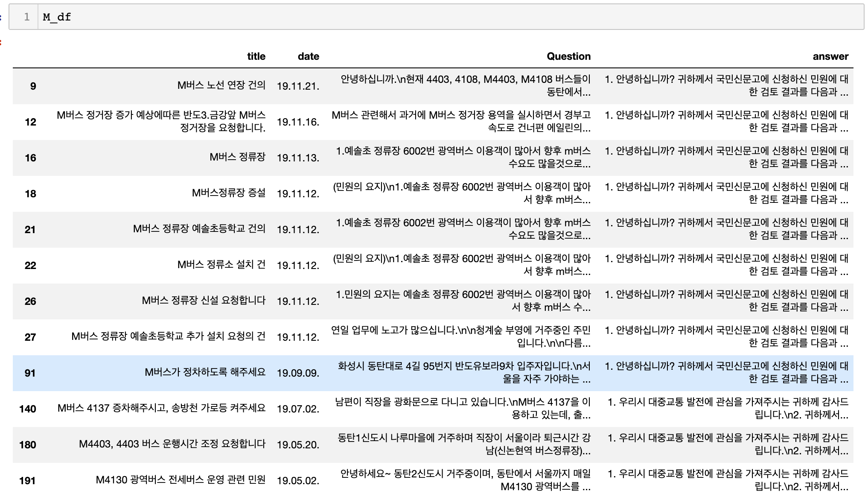Screen dimensions: 868x503
Task: Click title 'M버스 노선 연장 건의'
Action: 221,85
